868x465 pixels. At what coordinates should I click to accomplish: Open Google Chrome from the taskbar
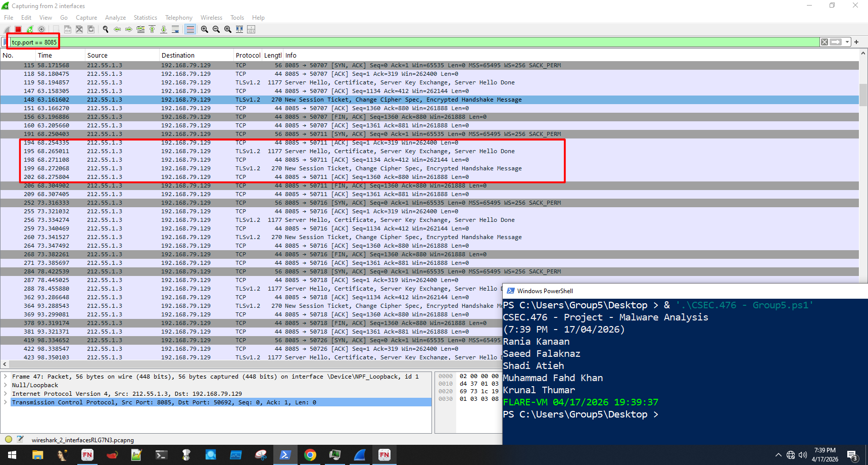(x=310, y=455)
